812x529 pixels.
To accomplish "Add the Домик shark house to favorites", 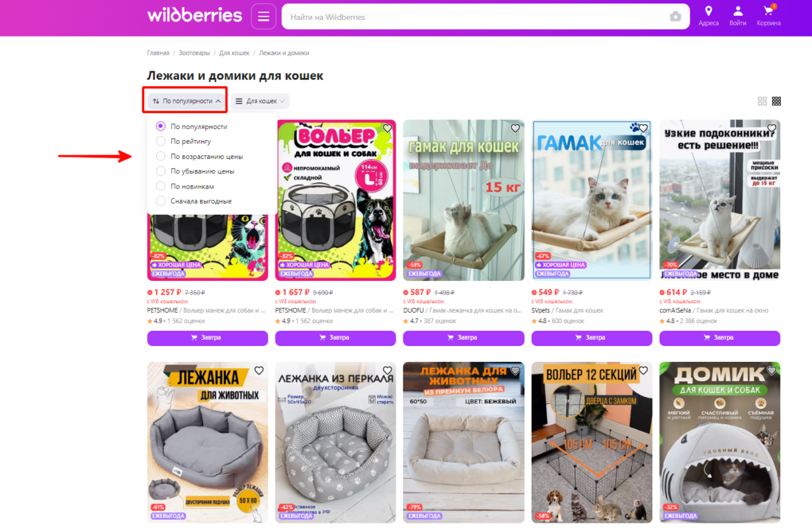I will pos(772,370).
